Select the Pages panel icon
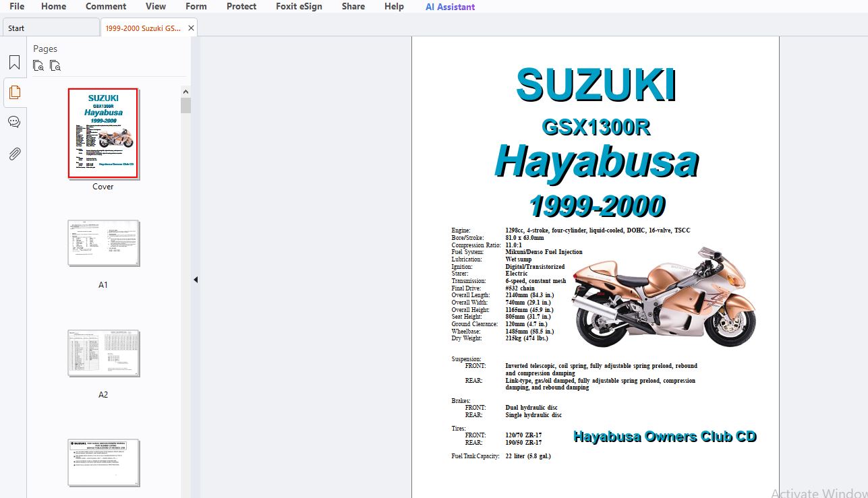 pyautogui.click(x=14, y=92)
